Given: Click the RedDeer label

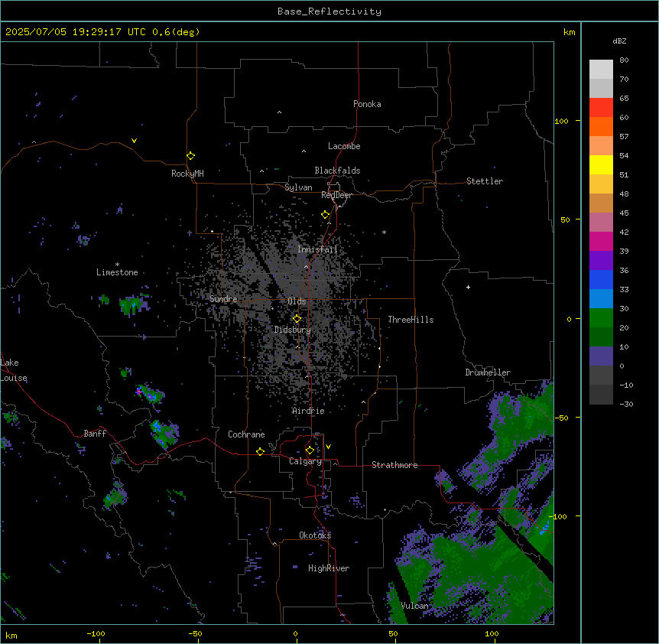Looking at the screenshot, I should [x=336, y=195].
